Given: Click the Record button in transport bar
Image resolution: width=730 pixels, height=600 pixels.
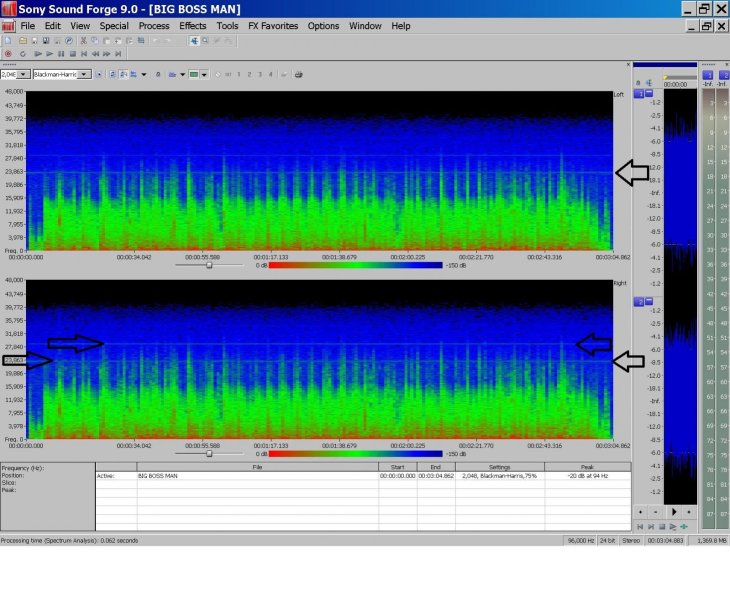Looking at the screenshot, I should pos(8,54).
